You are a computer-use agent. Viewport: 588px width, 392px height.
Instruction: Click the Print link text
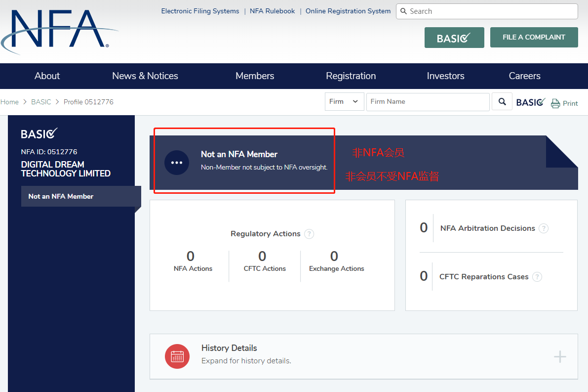570,103
